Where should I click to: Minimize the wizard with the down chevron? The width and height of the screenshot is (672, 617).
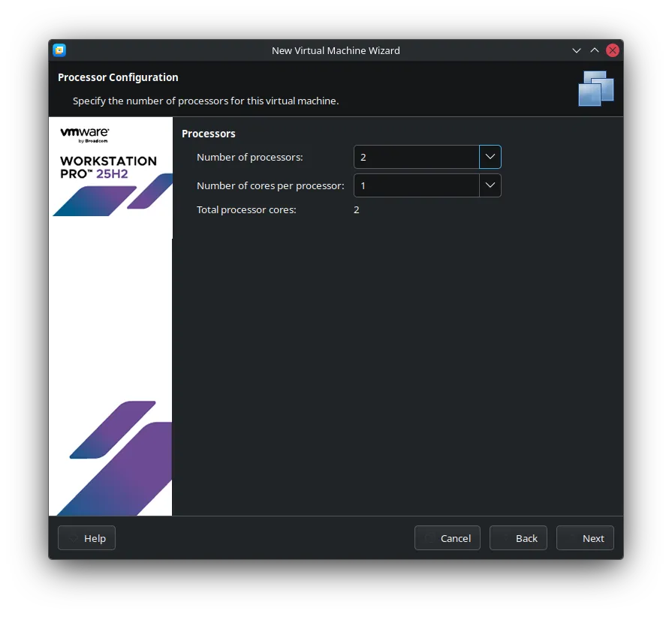pos(577,50)
